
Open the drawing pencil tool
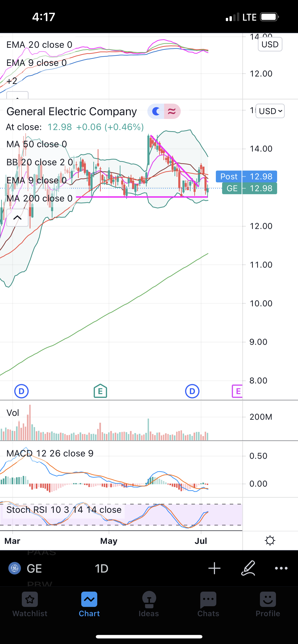tap(248, 568)
